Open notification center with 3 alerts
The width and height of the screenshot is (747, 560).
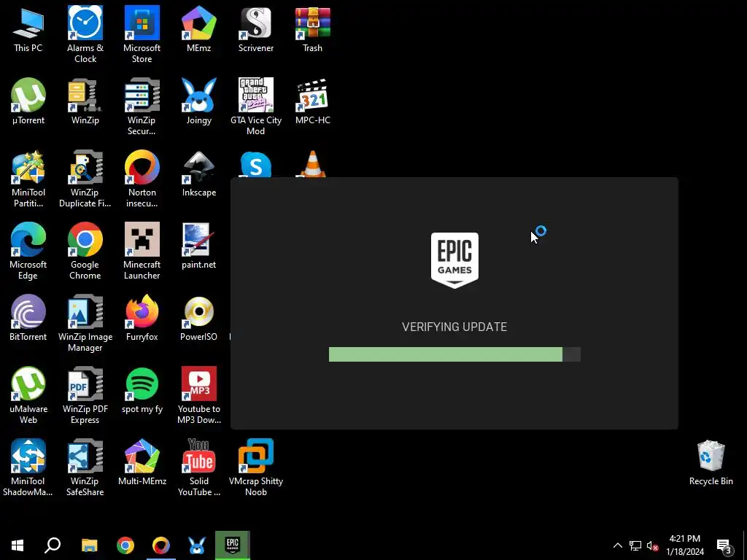tap(724, 545)
